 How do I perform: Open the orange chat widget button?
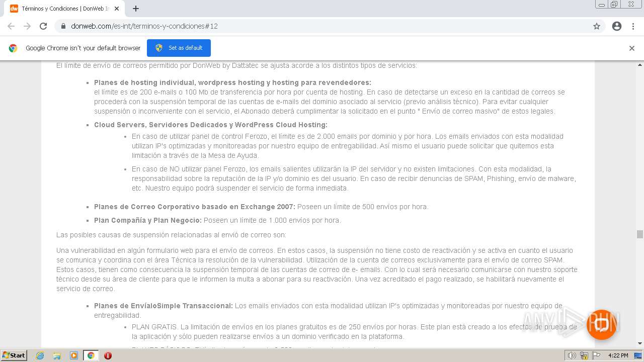click(x=601, y=325)
